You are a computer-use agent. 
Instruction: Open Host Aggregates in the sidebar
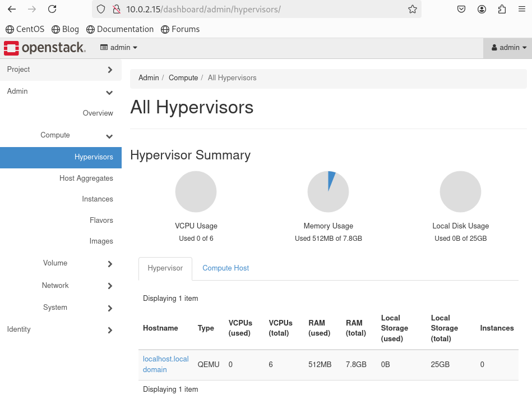[x=86, y=178]
